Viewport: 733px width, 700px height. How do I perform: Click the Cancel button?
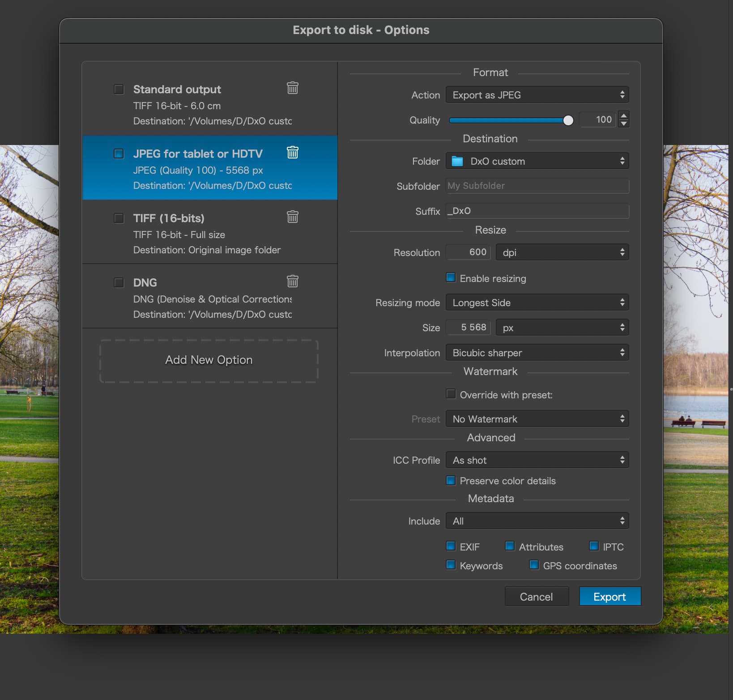[537, 597]
